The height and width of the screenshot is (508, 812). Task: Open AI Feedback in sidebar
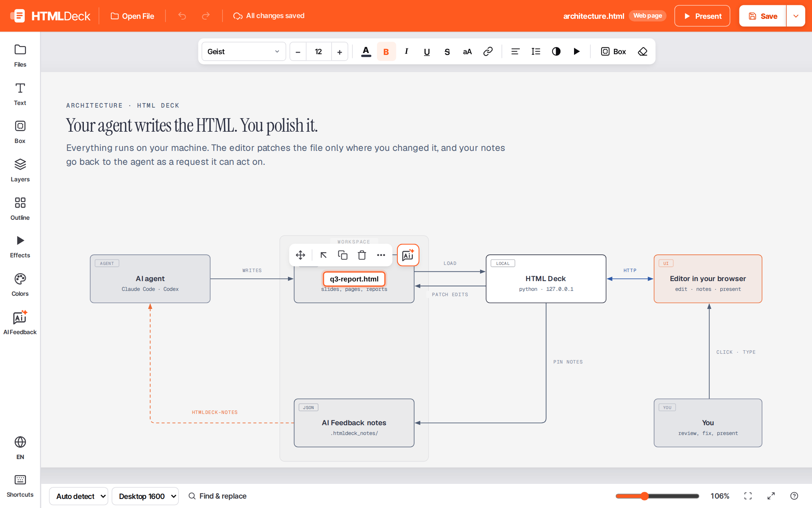20,323
